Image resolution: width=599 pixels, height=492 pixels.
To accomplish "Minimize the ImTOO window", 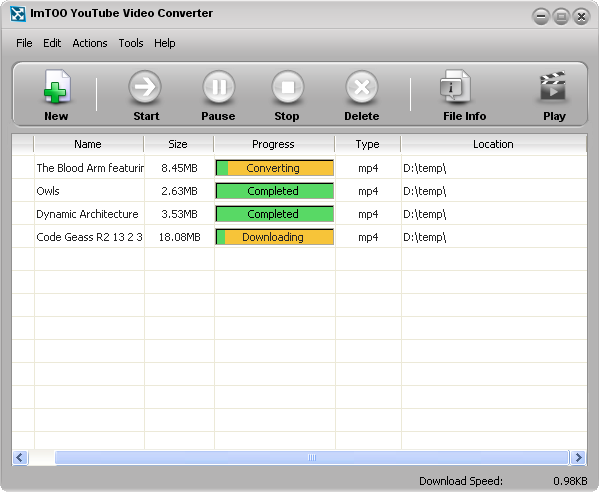I will click(x=541, y=17).
